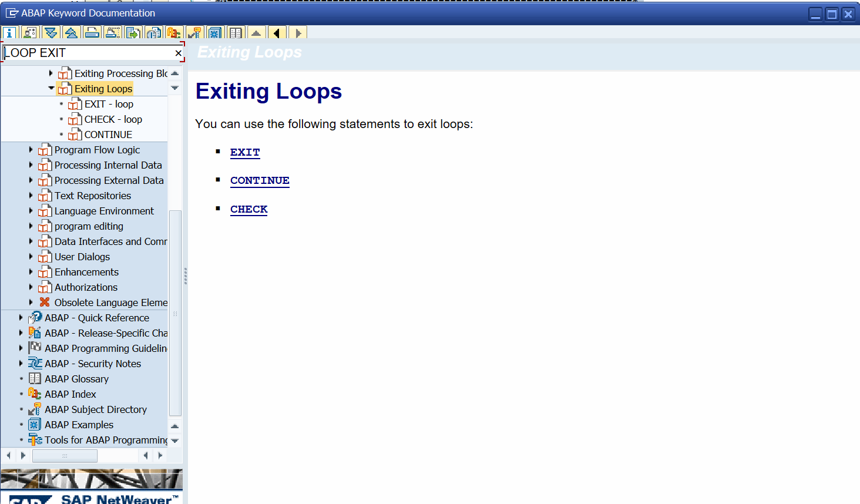
Task: Open the ABC Index icon in the toolbar
Action: tap(174, 33)
